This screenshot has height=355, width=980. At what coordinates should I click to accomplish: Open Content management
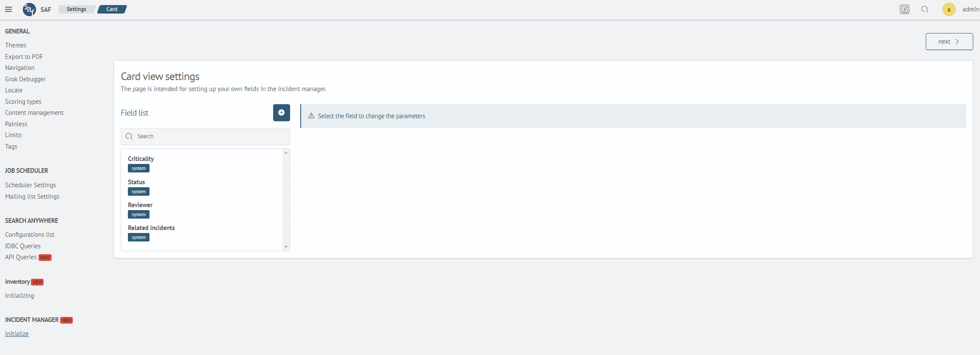click(34, 113)
